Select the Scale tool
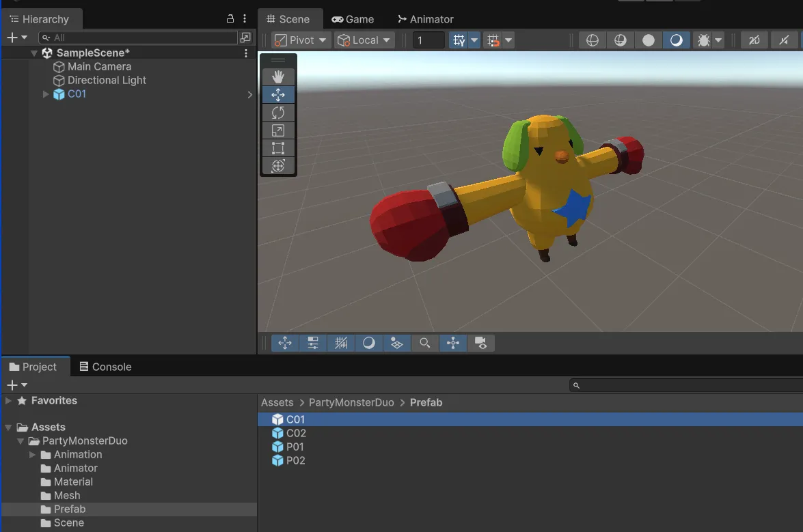Screen dimensions: 803x532 pos(278,130)
